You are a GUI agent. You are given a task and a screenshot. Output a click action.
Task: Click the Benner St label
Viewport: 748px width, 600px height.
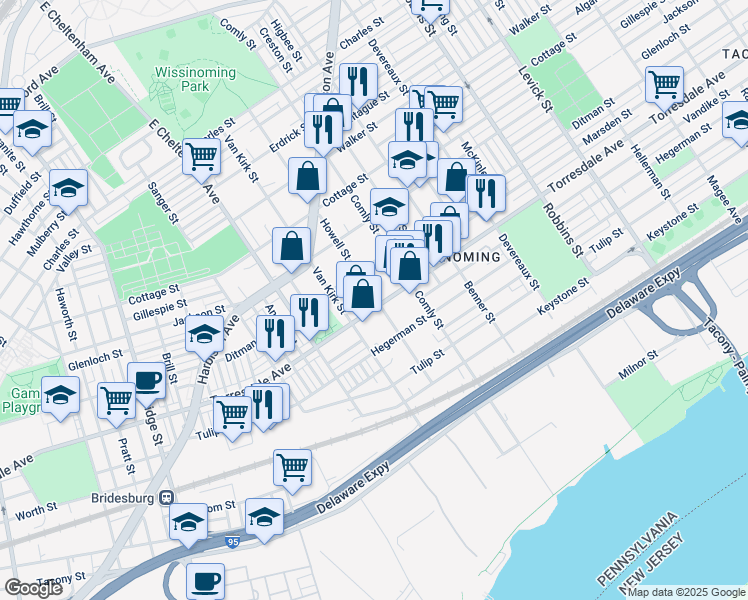tap(479, 302)
